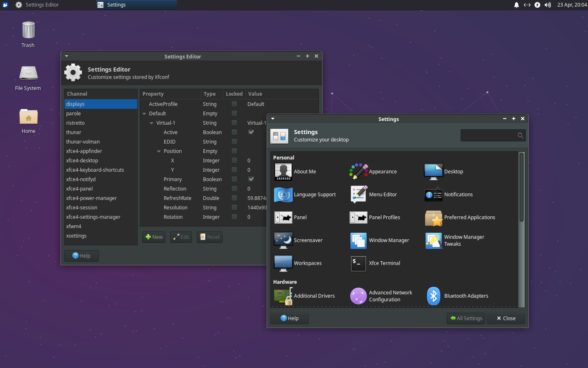The image size is (588, 368).
Task: Click the All Settings button
Action: coord(465,318)
